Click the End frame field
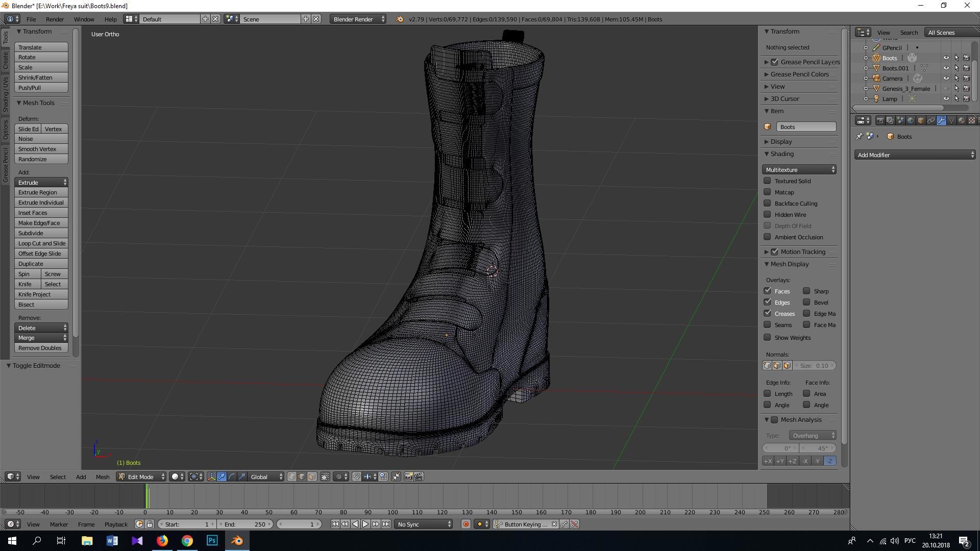Screen dimensions: 980x551 (x=245, y=524)
